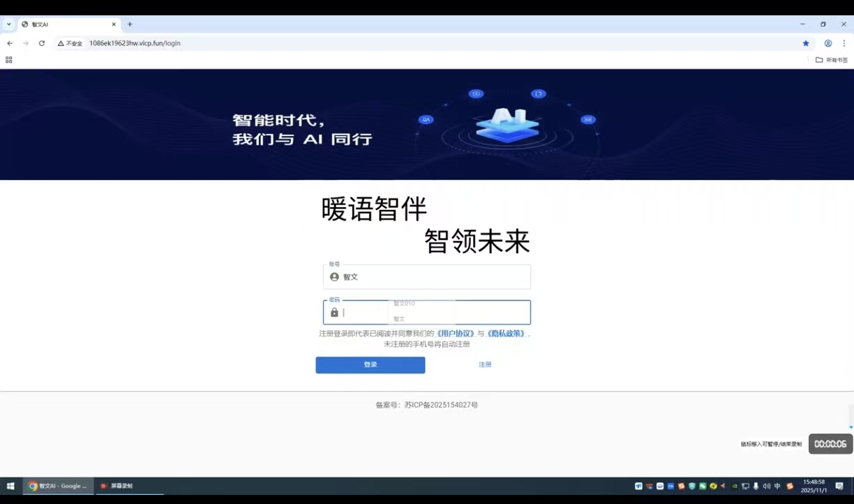Open the Chrome profile avatar icon
Viewport: 854px width, 504px height.
(828, 43)
